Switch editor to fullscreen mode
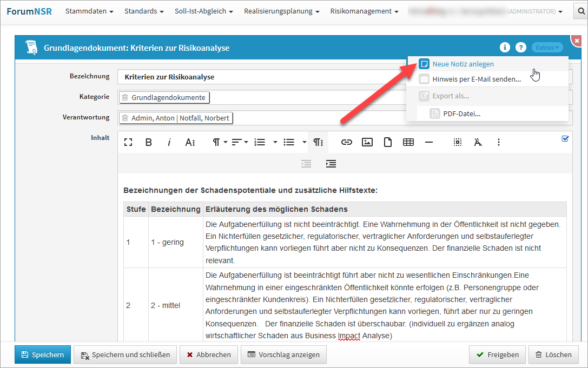Screen dimensions: 588x368 coord(128,142)
